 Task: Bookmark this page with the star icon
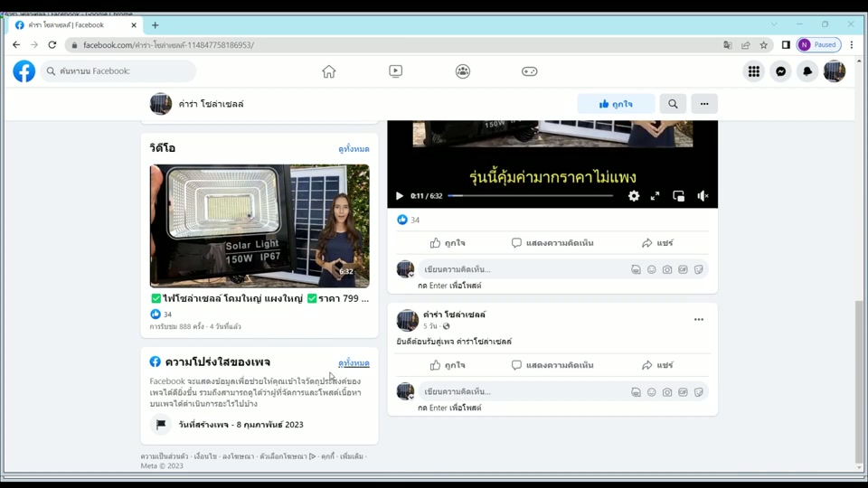(x=764, y=45)
